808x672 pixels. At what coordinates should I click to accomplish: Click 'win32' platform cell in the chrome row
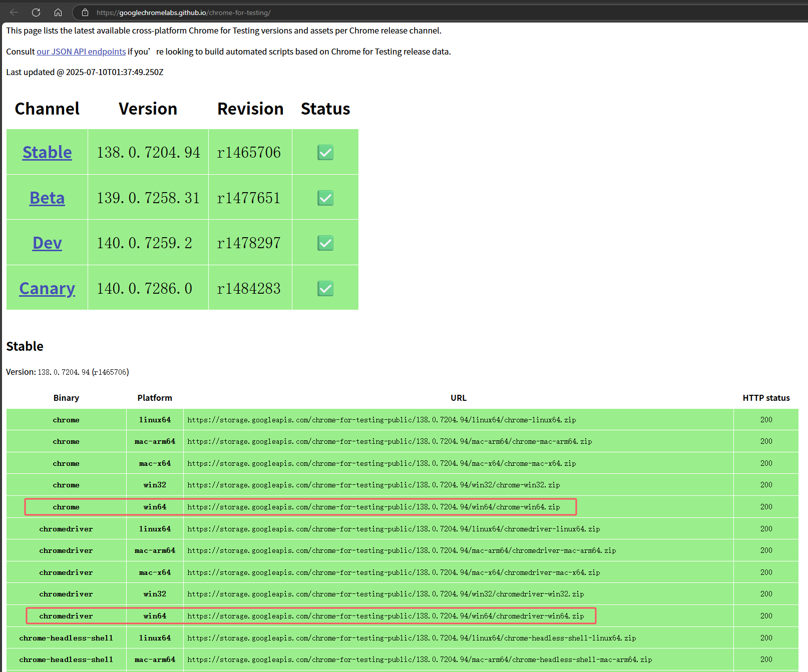(x=155, y=485)
